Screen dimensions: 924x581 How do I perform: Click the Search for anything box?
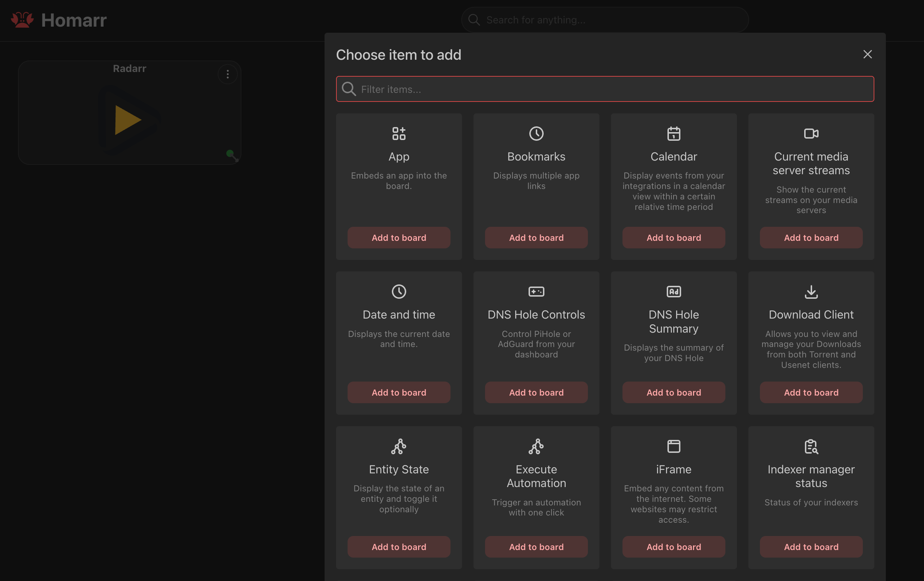605,19
